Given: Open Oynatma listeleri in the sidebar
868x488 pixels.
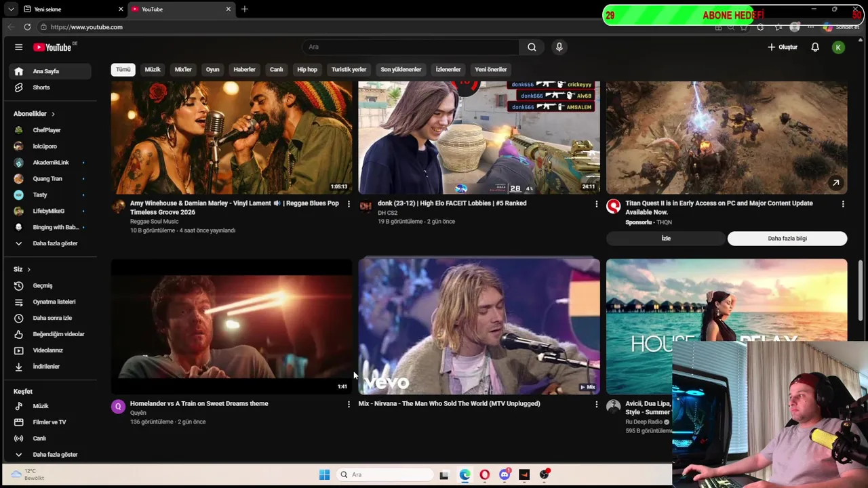Looking at the screenshot, I should pyautogui.click(x=51, y=302).
